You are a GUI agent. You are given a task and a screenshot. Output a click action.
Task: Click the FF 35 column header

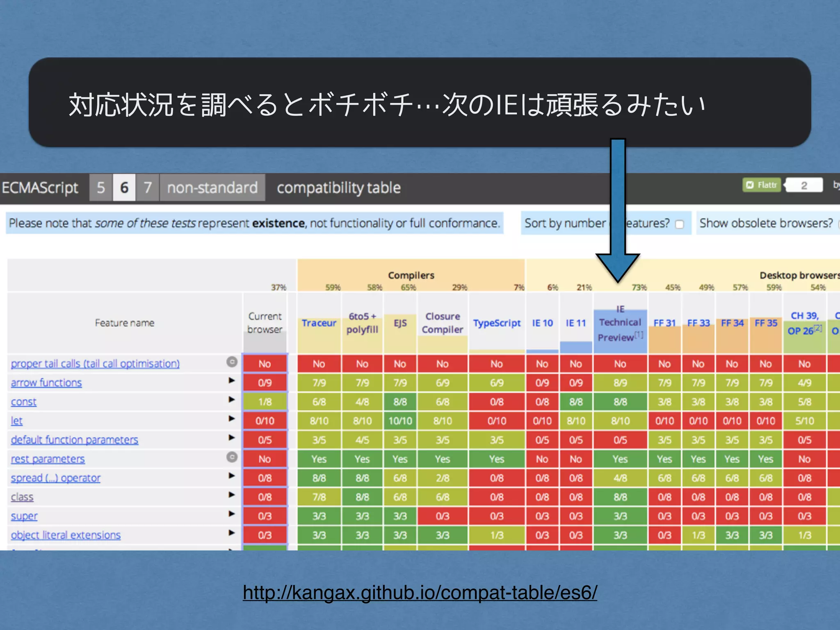[766, 323]
